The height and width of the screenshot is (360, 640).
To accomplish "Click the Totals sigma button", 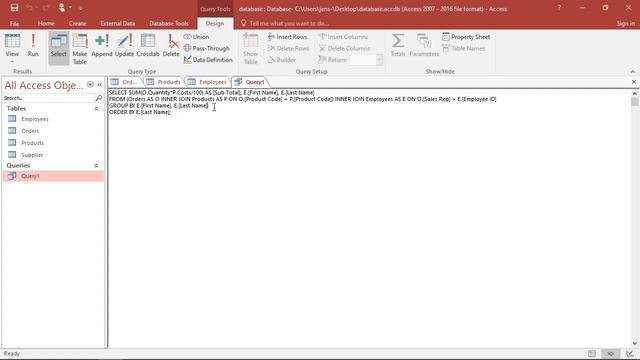I will pos(398,45).
